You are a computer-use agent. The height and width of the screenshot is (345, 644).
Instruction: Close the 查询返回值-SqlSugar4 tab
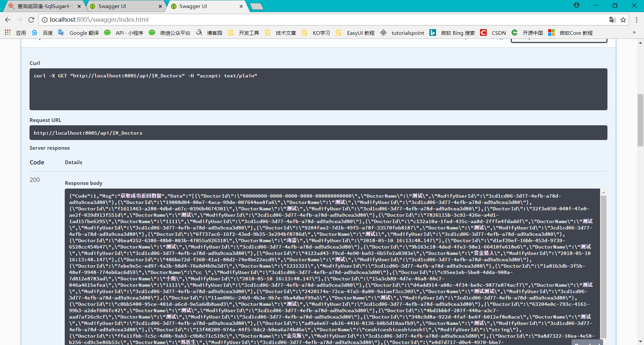point(79,6)
